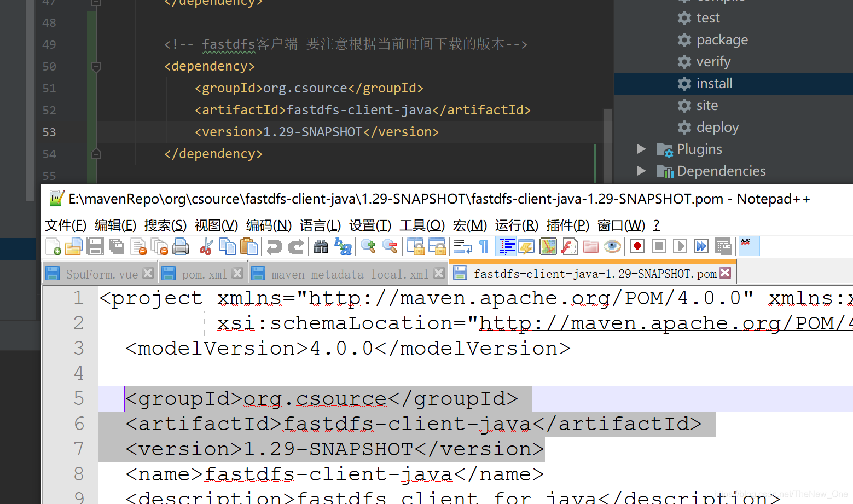The height and width of the screenshot is (504, 853).
Task: Open the Function List icon
Action: (x=570, y=247)
